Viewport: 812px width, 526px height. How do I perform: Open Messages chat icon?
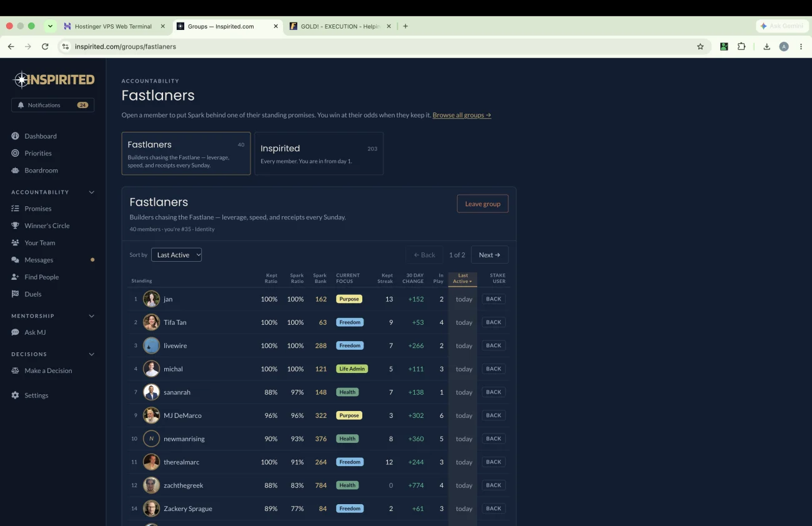pos(16,260)
